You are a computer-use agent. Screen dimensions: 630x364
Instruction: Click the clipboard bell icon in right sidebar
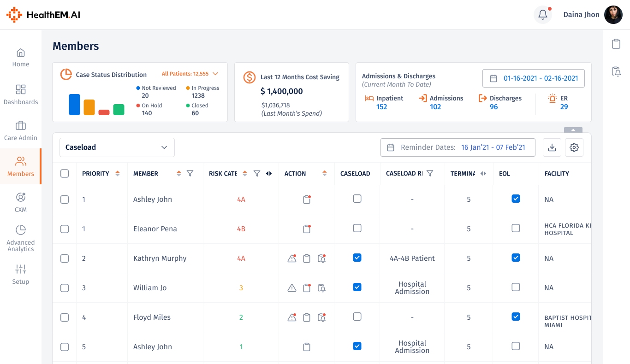click(x=616, y=71)
